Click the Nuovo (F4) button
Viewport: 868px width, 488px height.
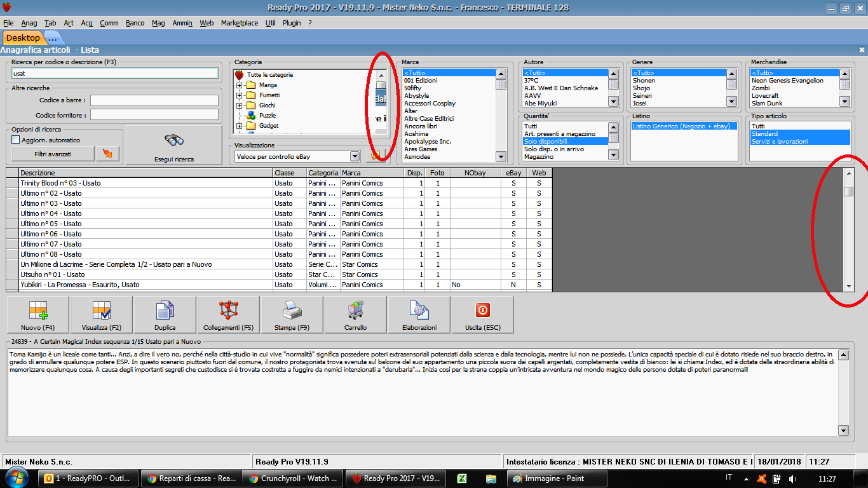(38, 315)
